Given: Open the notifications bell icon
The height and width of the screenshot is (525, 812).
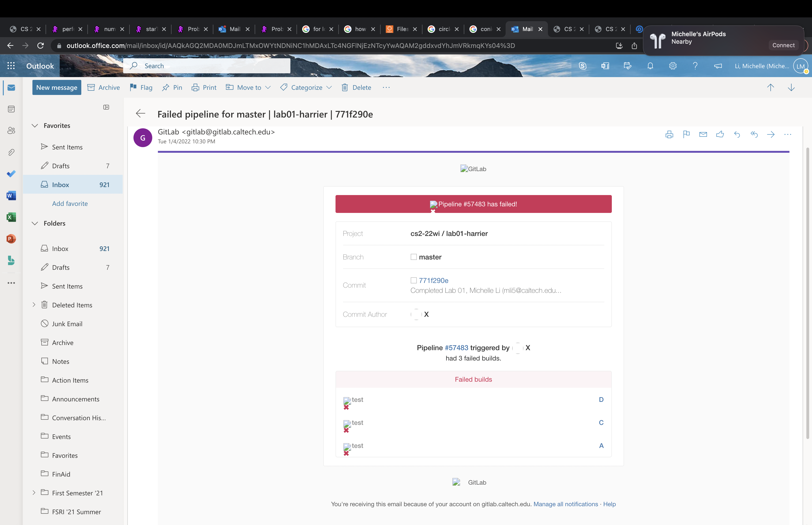Looking at the screenshot, I should (x=650, y=66).
